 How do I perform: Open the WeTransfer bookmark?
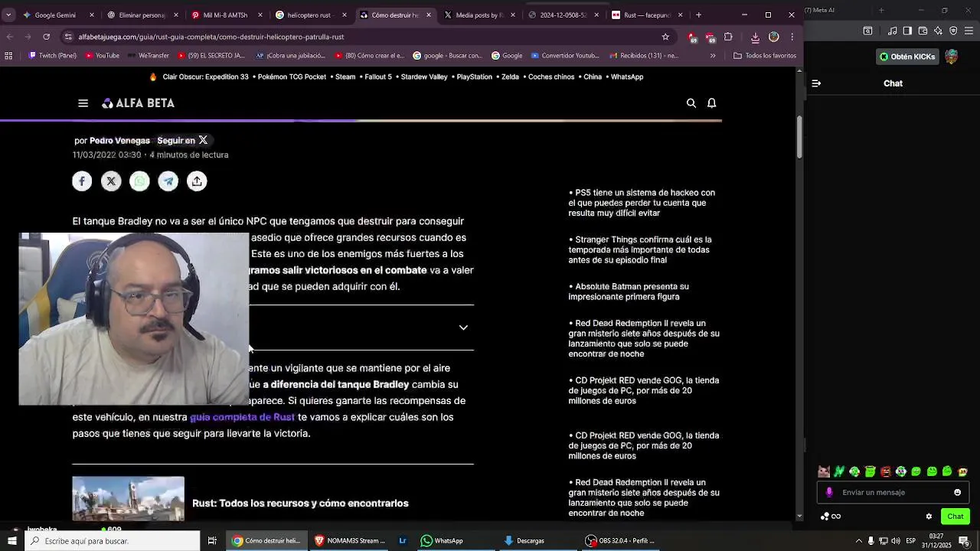click(147, 56)
